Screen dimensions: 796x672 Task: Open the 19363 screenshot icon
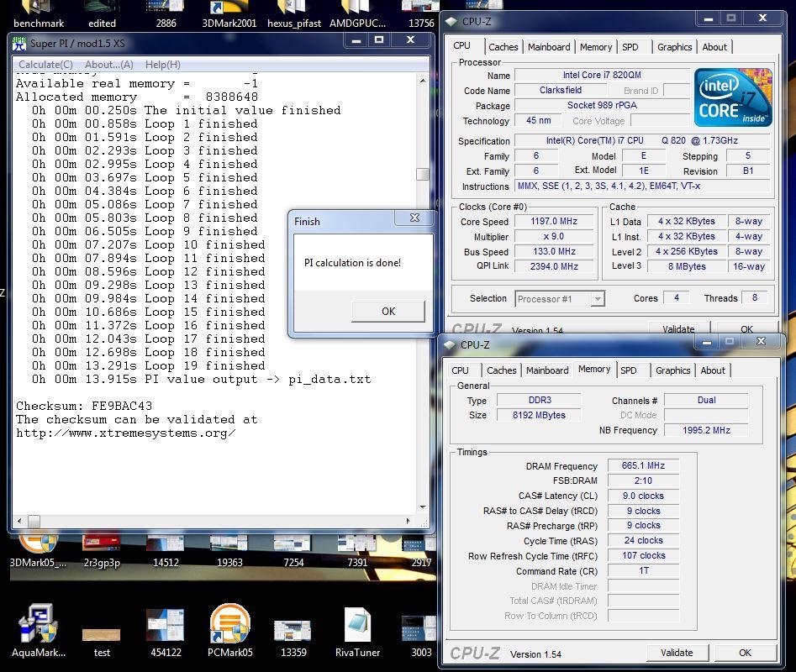[x=229, y=552]
